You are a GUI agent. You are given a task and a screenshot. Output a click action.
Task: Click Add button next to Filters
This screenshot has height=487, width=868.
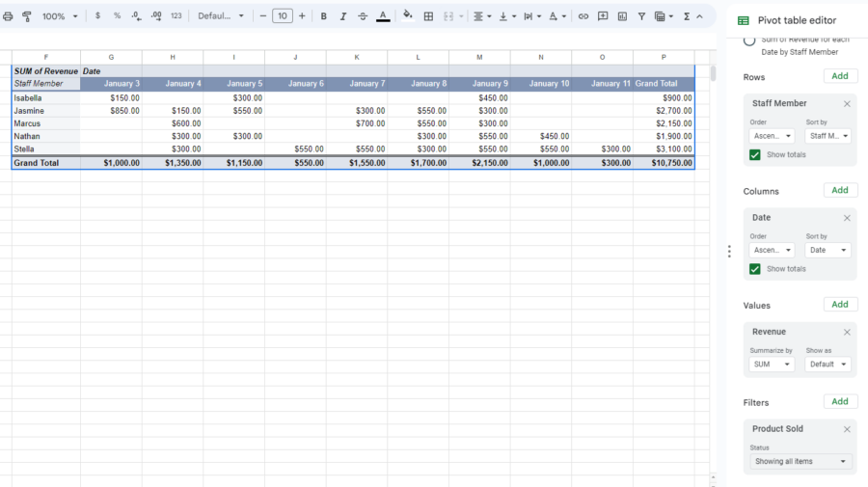point(840,401)
